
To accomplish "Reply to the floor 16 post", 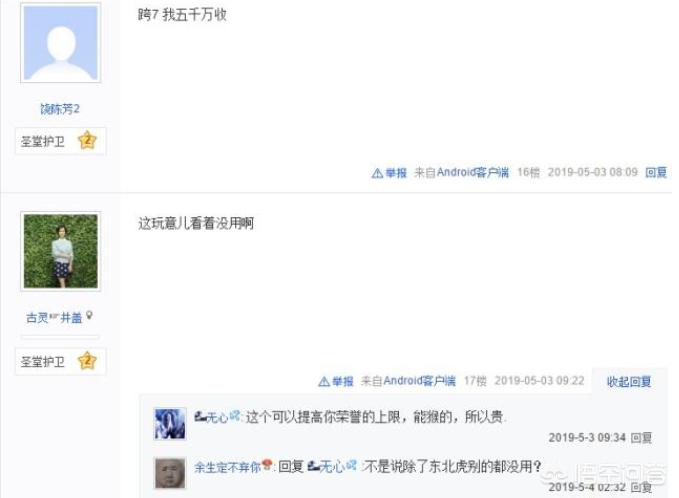I will (x=656, y=172).
